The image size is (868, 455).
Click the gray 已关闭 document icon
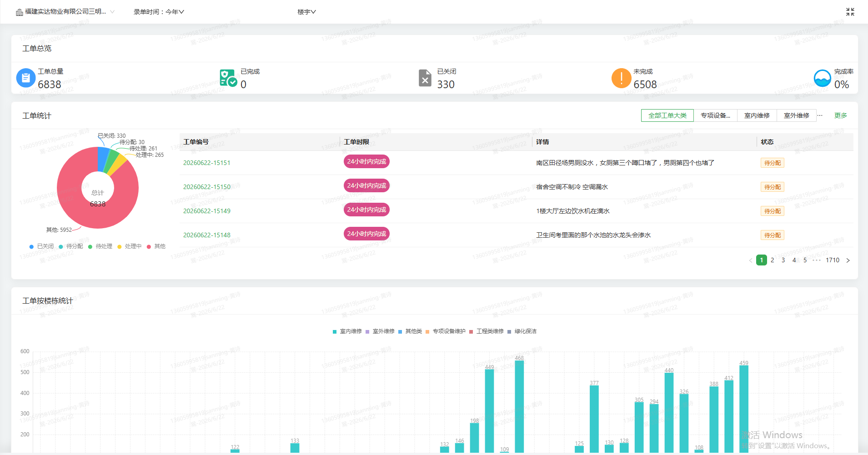[425, 78]
